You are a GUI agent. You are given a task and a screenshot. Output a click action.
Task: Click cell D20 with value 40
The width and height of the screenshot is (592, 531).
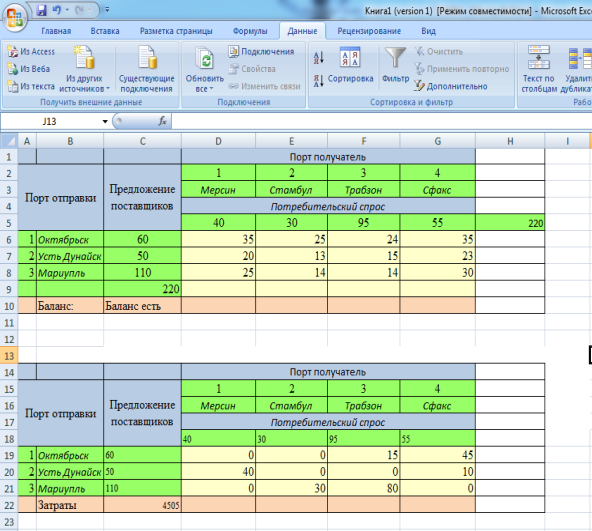point(218,472)
